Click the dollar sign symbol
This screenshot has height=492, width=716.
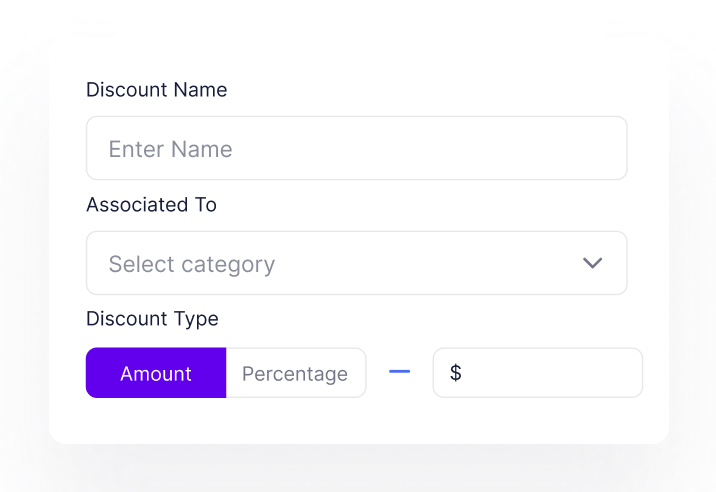[456, 373]
